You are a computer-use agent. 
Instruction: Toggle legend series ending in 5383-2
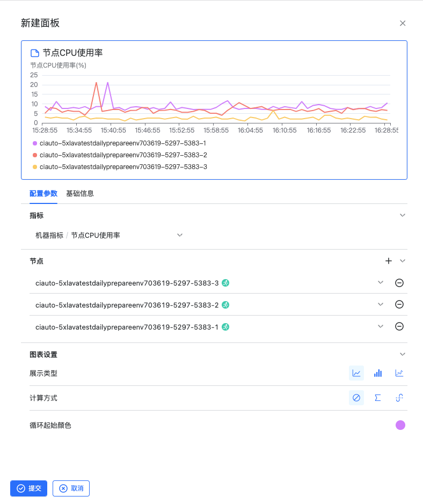click(x=122, y=155)
